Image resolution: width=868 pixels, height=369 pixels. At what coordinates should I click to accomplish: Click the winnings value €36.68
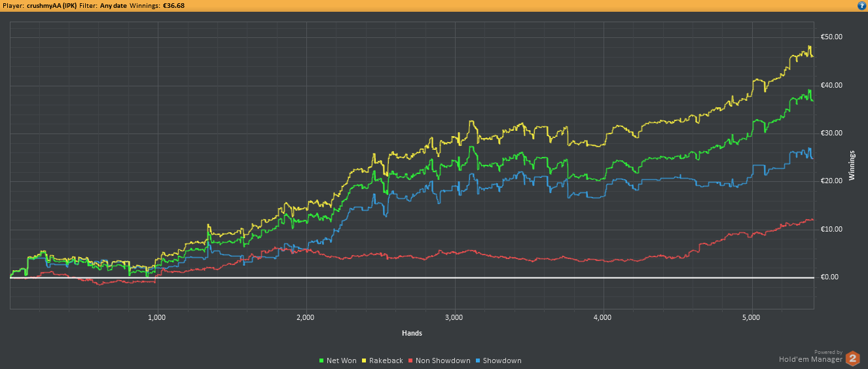click(x=173, y=5)
